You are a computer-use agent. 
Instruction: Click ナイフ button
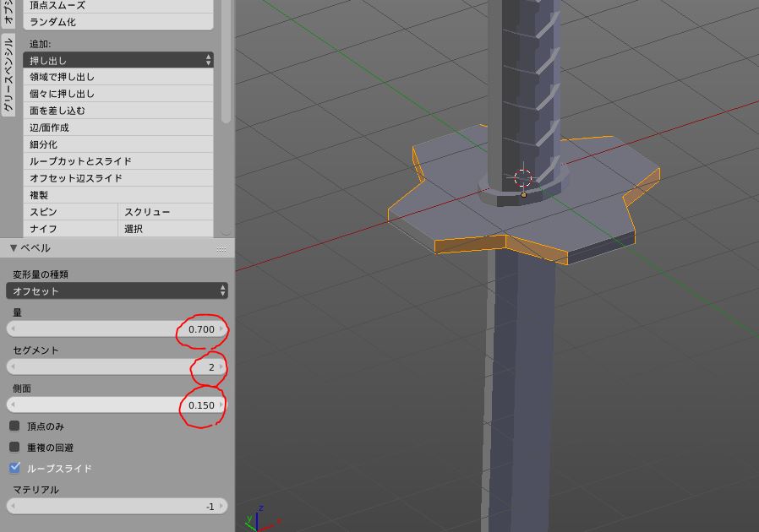point(71,229)
